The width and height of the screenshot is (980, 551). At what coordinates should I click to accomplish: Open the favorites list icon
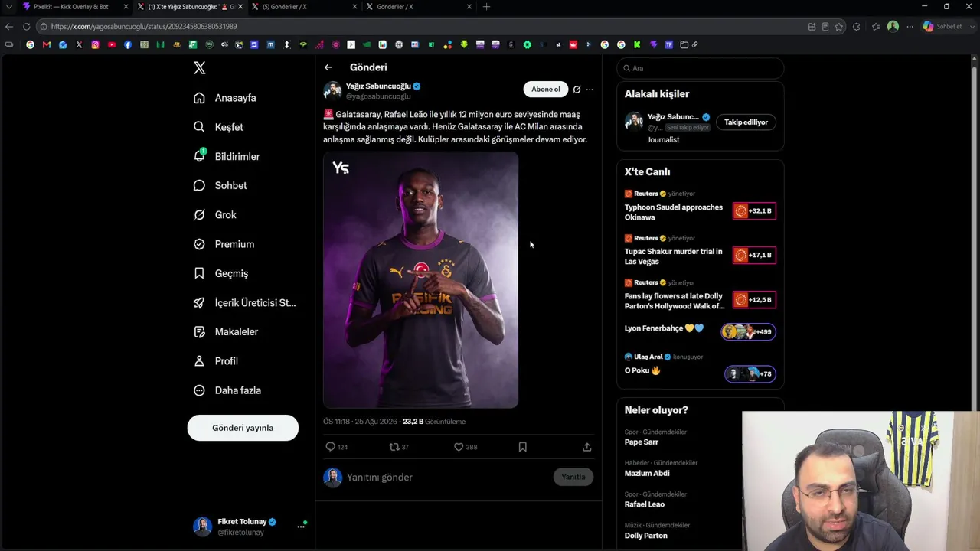click(876, 27)
